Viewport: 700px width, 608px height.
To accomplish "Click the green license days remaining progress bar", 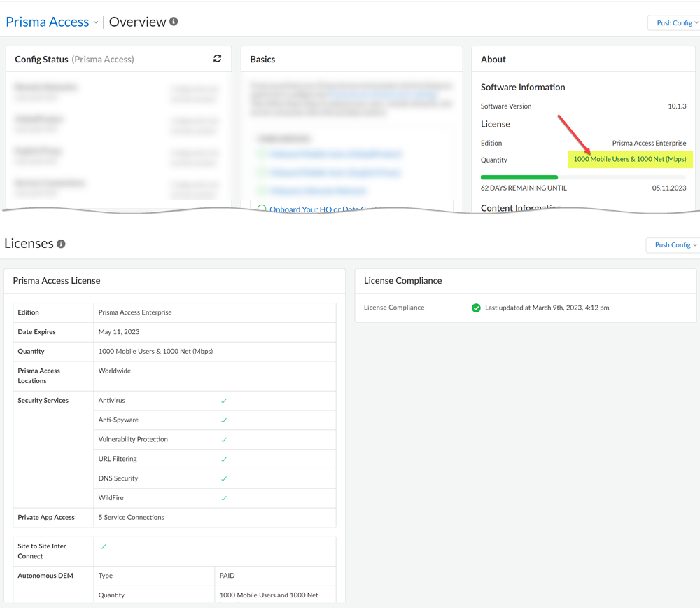I will 519,177.
